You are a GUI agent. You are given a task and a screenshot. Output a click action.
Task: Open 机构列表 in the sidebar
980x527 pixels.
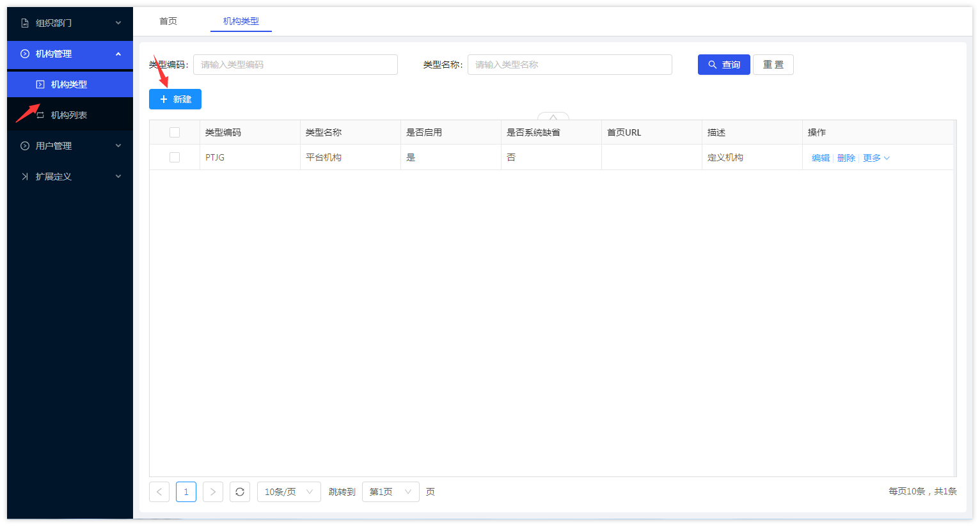pos(70,115)
